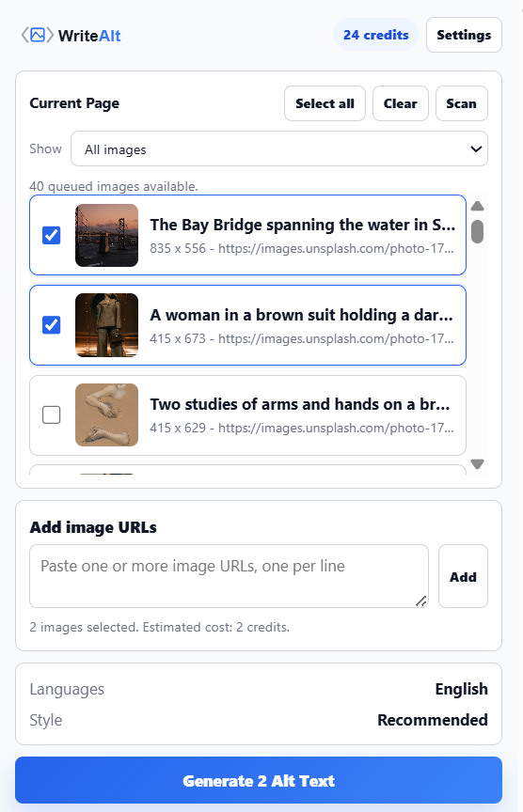Open the Settings button
This screenshot has width=523, height=812.
pos(464,35)
